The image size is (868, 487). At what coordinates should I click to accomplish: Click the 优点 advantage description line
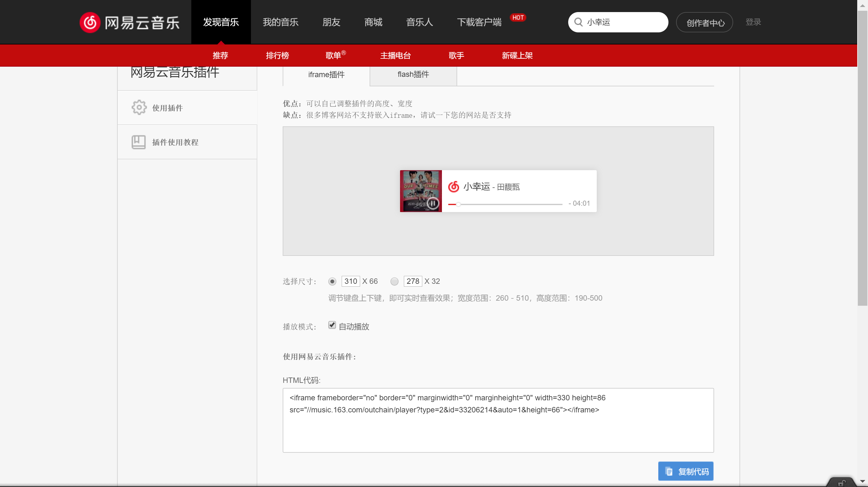[347, 103]
